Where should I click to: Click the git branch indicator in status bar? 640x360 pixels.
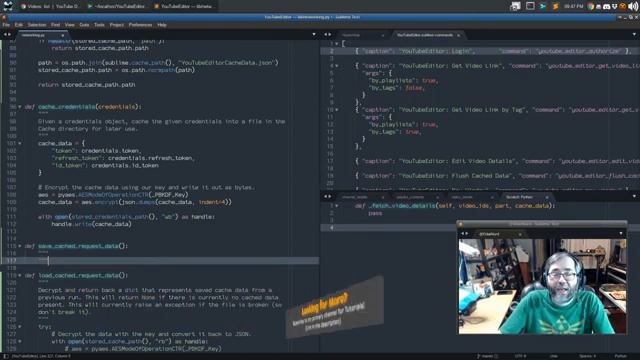[487, 356]
